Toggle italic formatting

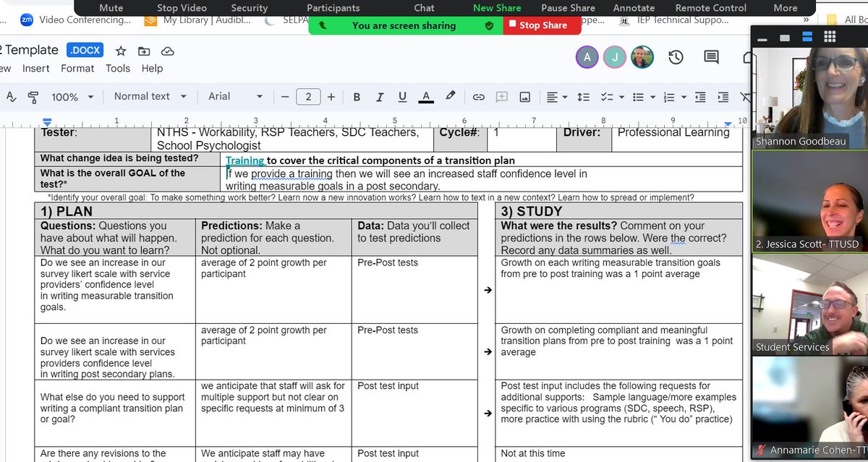380,96
